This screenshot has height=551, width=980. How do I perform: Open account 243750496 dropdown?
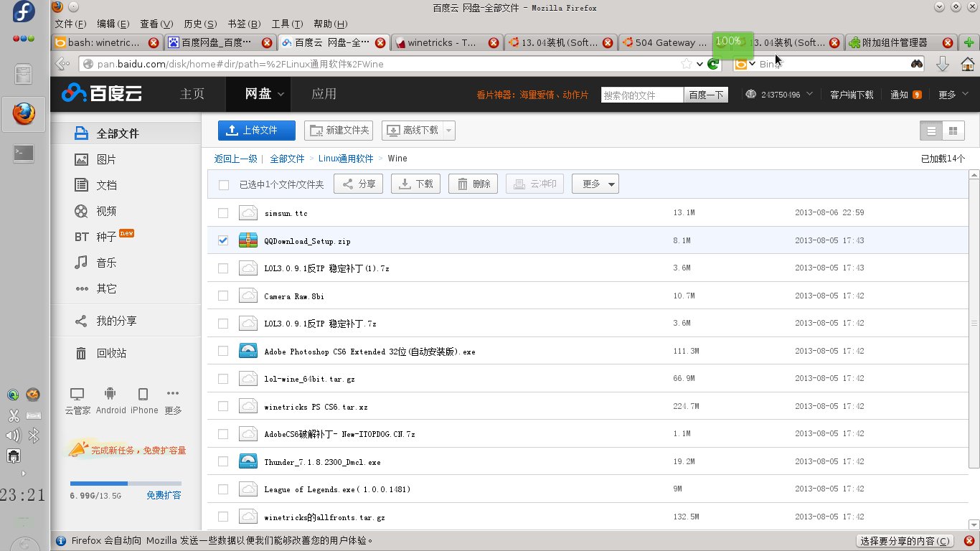(779, 94)
